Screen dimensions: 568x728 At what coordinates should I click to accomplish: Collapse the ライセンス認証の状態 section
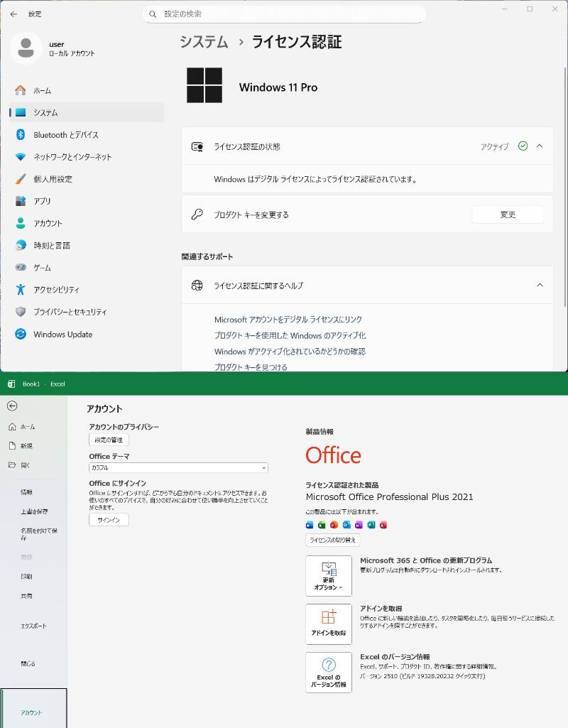(x=540, y=146)
